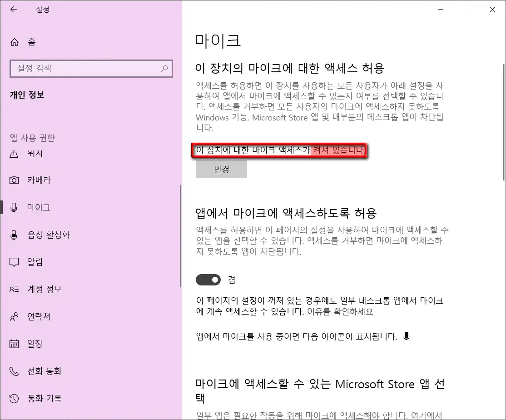Click the highlighted 마이크 microphone icon
Viewport: 506px width, 420px height.
[15, 207]
